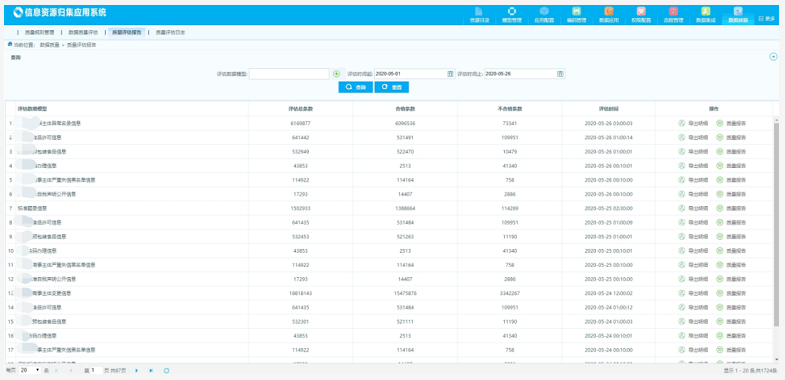
Task: Open the 数据应用 module icon
Action: point(609,15)
